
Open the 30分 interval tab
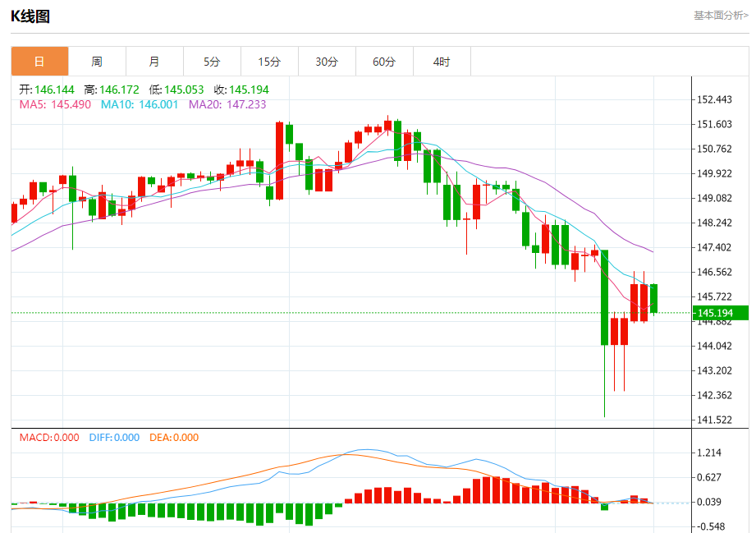pos(327,62)
